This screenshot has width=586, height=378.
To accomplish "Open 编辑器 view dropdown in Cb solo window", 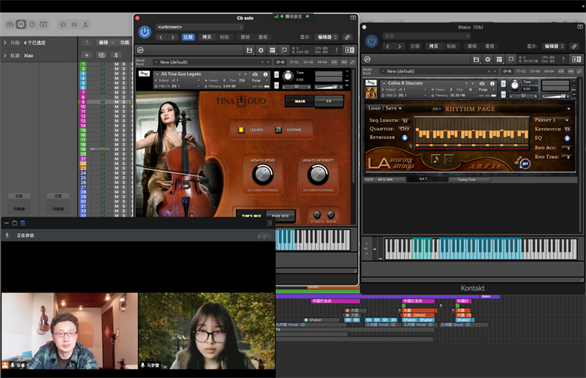I will coord(327,37).
